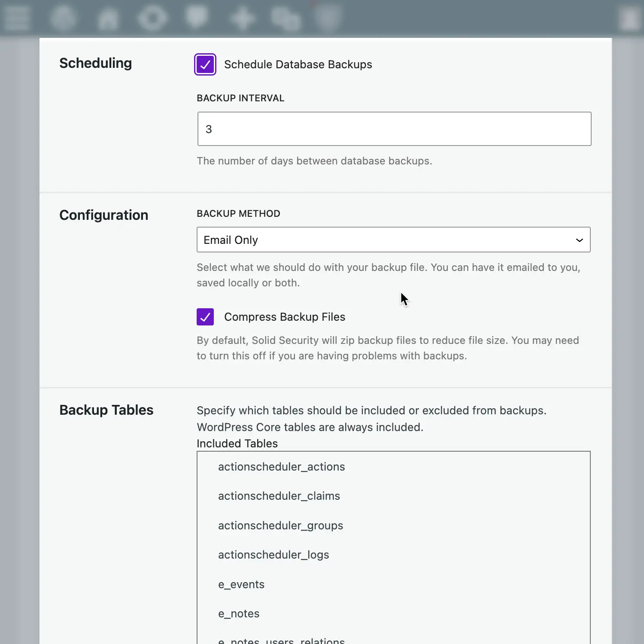Select the Configuration section label
The image size is (644, 644).
[103, 215]
